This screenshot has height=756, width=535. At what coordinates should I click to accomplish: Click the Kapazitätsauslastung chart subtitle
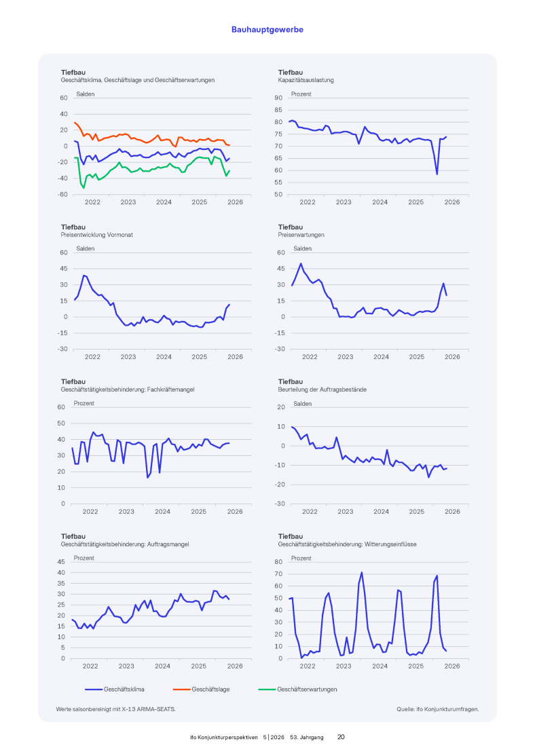click(x=306, y=80)
